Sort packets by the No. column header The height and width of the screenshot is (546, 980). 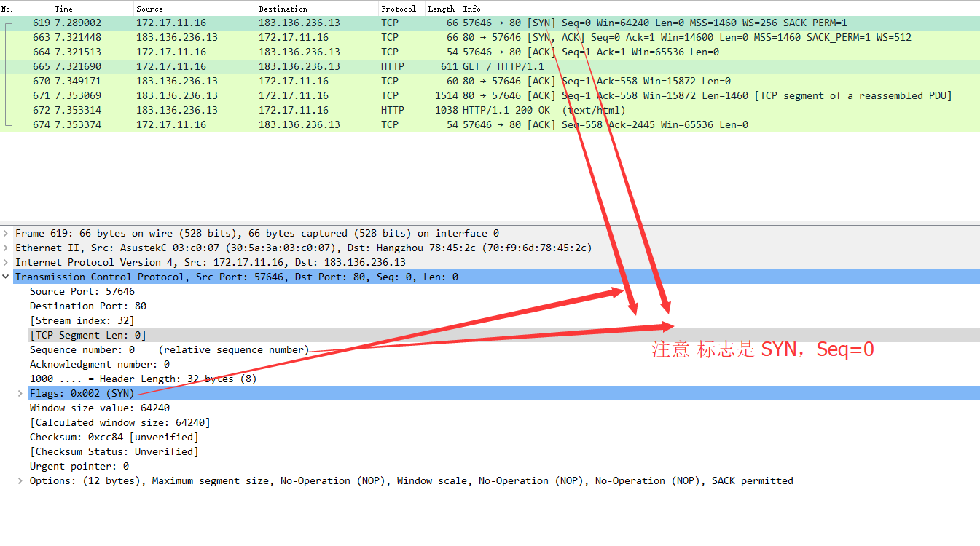26,9
